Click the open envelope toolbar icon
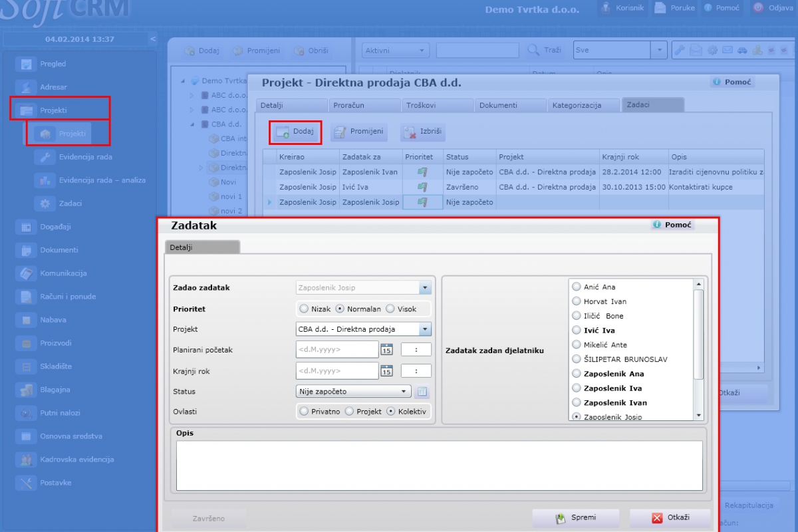Screen dimensions: 798x532 tap(696, 50)
